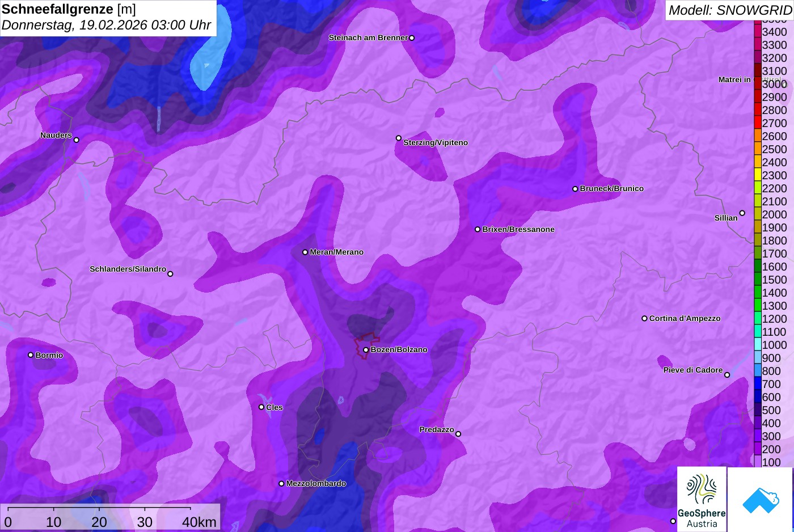Click the 200 m purple legend swatch
794x532 pixels.
pyautogui.click(x=758, y=449)
